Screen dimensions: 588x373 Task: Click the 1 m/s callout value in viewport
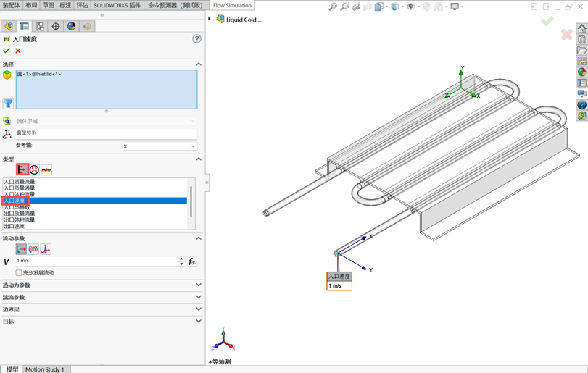click(x=339, y=286)
